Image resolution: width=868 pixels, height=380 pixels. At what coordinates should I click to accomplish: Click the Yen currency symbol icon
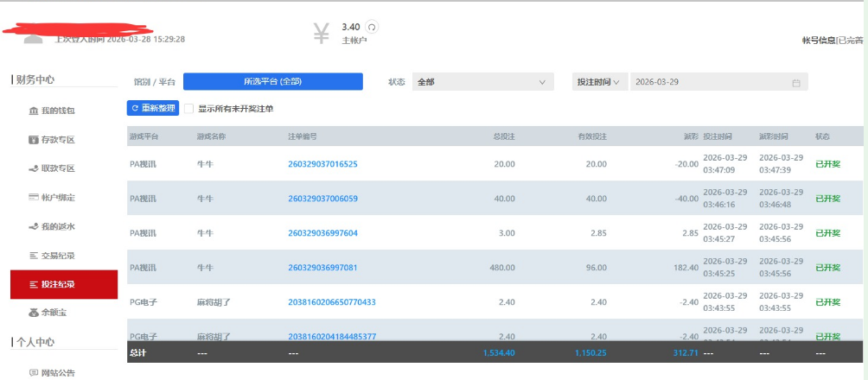coord(321,33)
